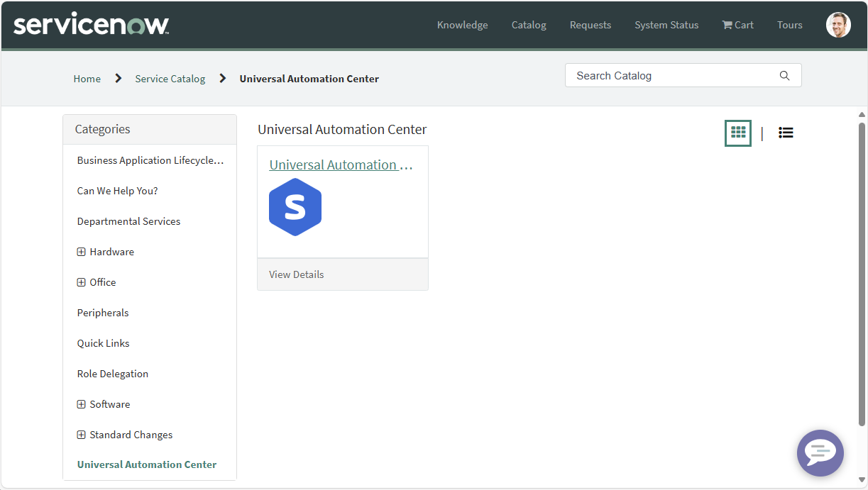Go to Service Catalog breadcrumb
Screen dimensions: 868x490
click(170, 79)
